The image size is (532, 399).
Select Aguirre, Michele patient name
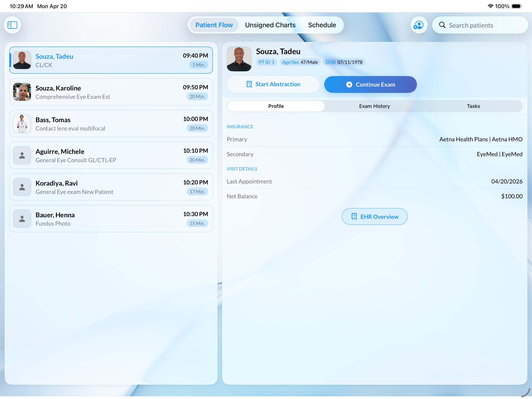(60, 152)
